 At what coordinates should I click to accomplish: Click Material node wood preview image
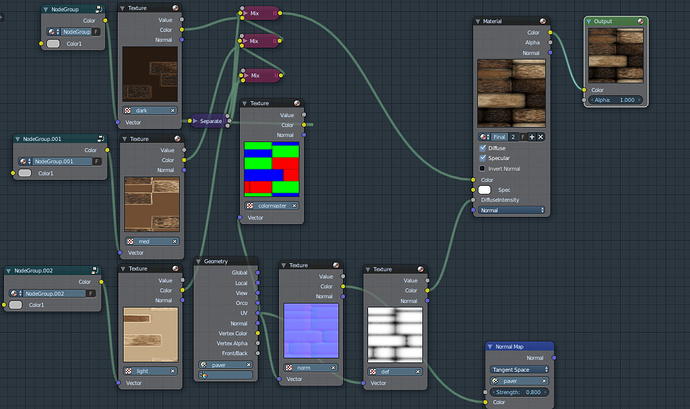(x=511, y=93)
